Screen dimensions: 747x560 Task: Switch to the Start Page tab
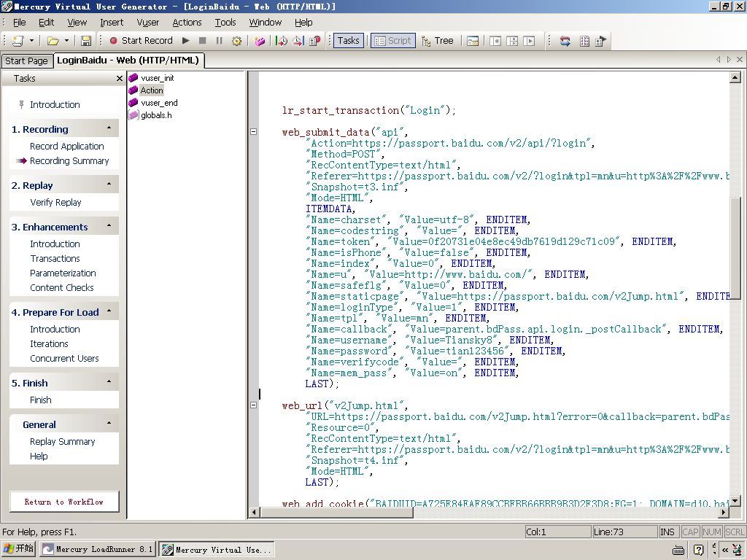click(27, 61)
